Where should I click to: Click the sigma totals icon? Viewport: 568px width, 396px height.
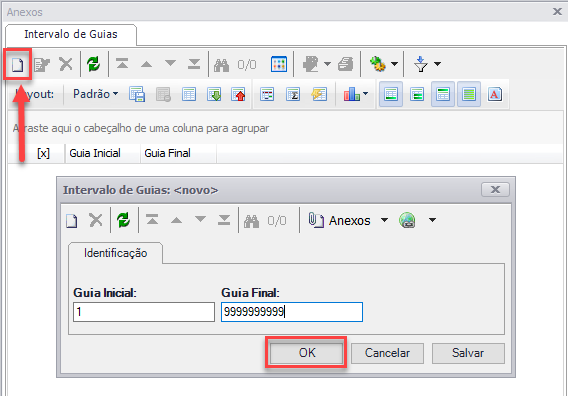(x=293, y=95)
